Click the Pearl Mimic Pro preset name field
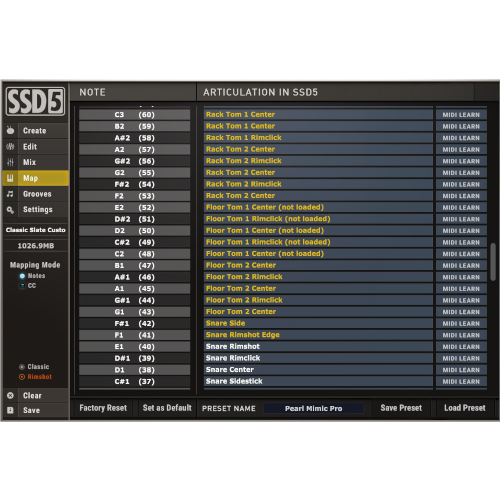 click(313, 408)
